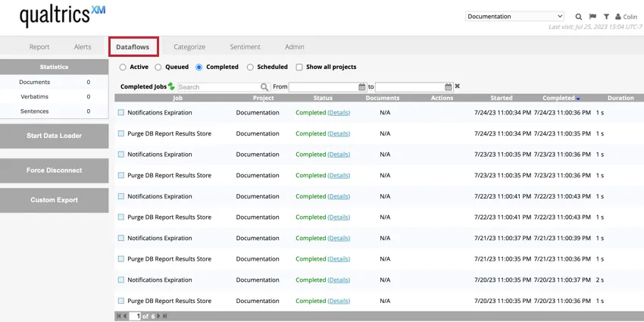Open the From date calendar picker
This screenshot has height=322, width=644.
tap(362, 87)
